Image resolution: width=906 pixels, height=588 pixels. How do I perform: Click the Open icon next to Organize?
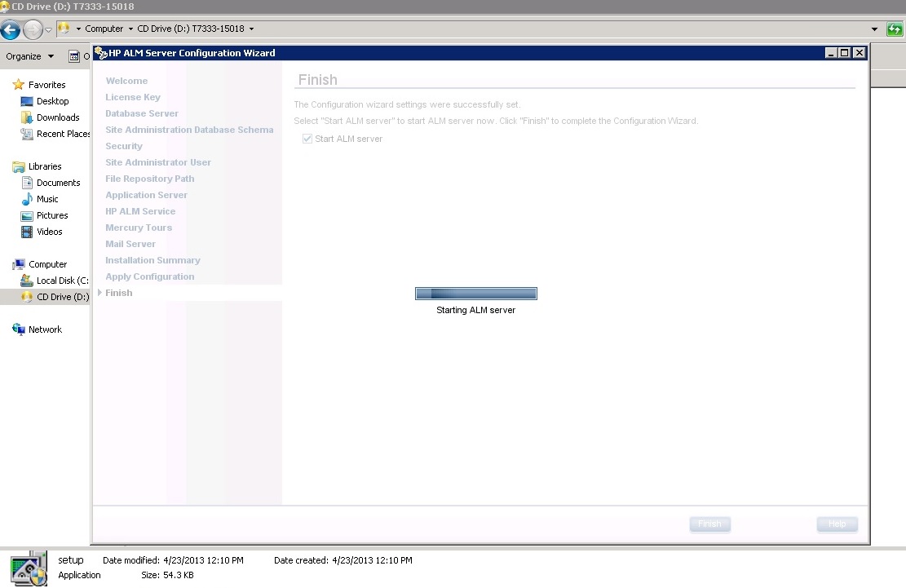click(x=74, y=56)
